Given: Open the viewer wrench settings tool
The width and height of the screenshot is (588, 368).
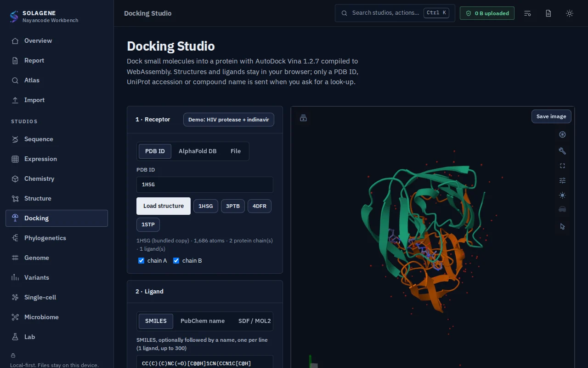Looking at the screenshot, I should (x=562, y=151).
